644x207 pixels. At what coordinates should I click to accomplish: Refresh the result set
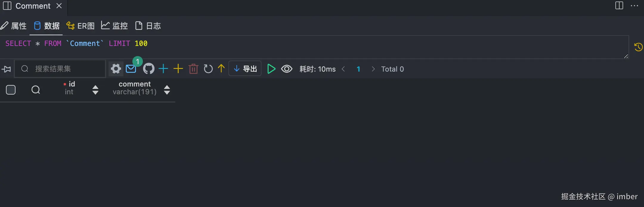(x=208, y=69)
